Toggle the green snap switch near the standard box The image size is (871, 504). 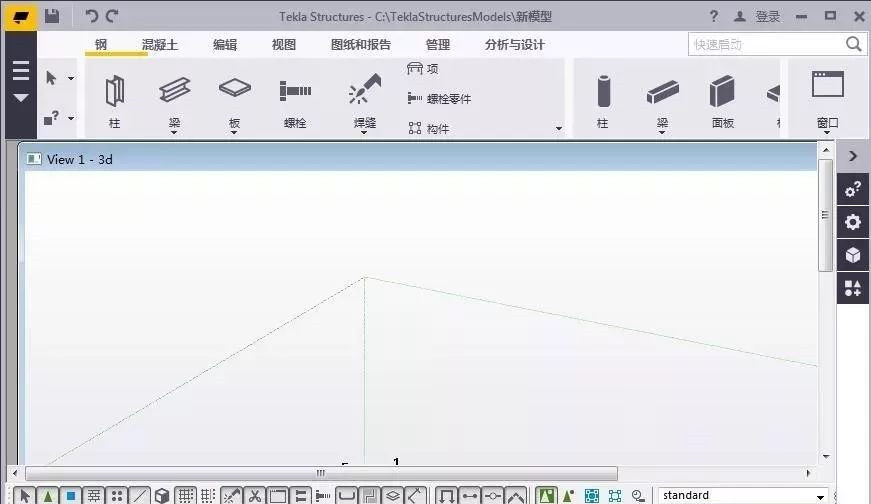(x=546, y=496)
